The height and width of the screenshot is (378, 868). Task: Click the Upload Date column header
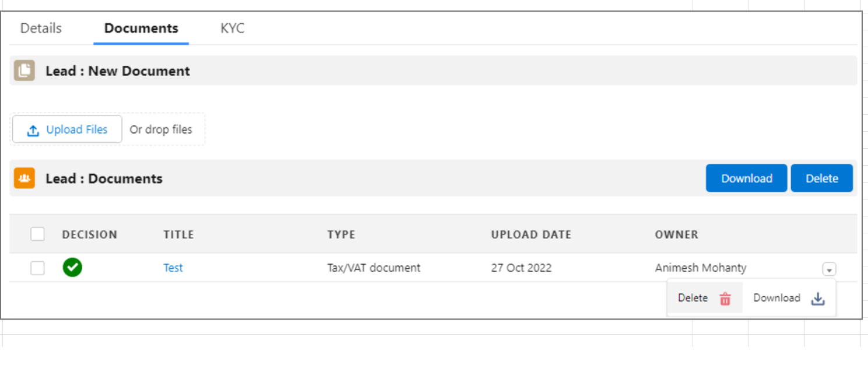click(x=531, y=235)
